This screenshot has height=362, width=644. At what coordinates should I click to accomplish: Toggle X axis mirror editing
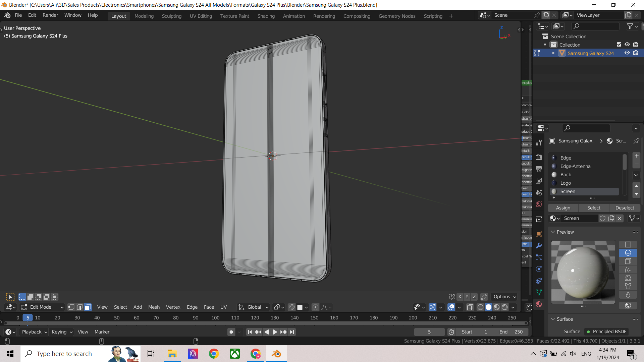pyautogui.click(x=460, y=297)
